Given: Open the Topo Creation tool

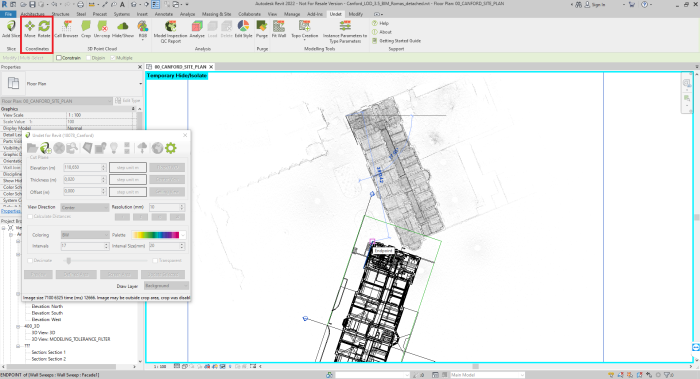Looking at the screenshot, I should pyautogui.click(x=304, y=30).
